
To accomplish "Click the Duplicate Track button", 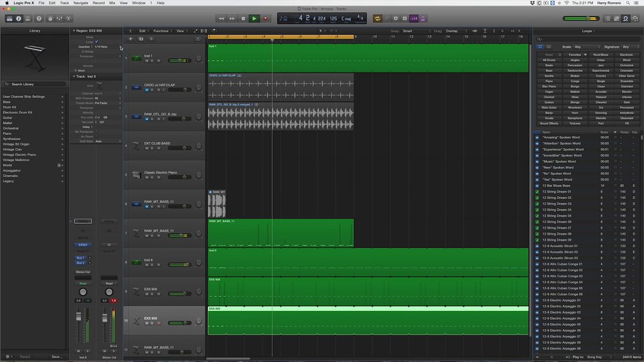I will pos(141,39).
